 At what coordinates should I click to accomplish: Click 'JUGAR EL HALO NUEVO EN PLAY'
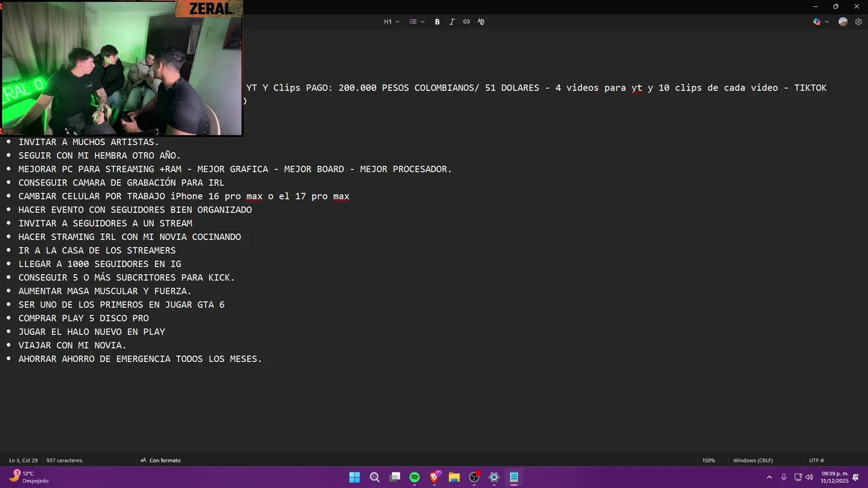click(x=92, y=331)
